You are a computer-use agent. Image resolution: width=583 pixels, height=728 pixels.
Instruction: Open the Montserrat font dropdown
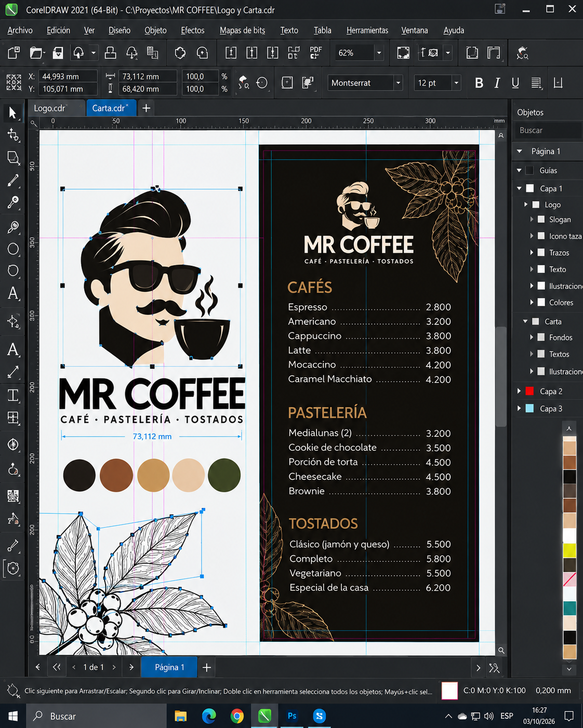399,83
